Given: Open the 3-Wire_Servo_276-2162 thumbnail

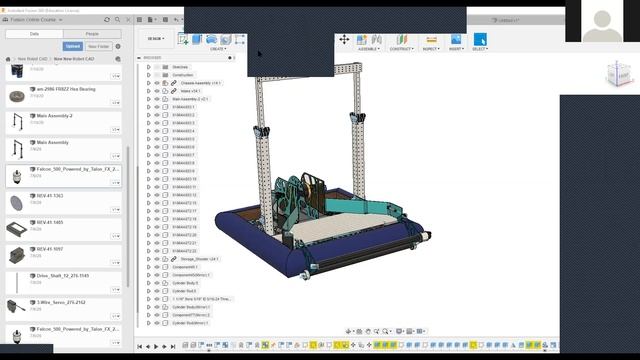Looking at the screenshot, I should [17, 307].
